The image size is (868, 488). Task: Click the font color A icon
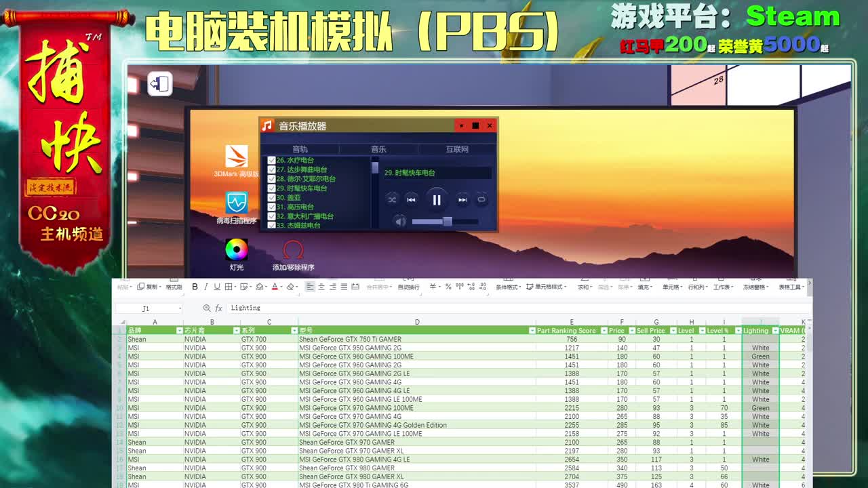(276, 287)
